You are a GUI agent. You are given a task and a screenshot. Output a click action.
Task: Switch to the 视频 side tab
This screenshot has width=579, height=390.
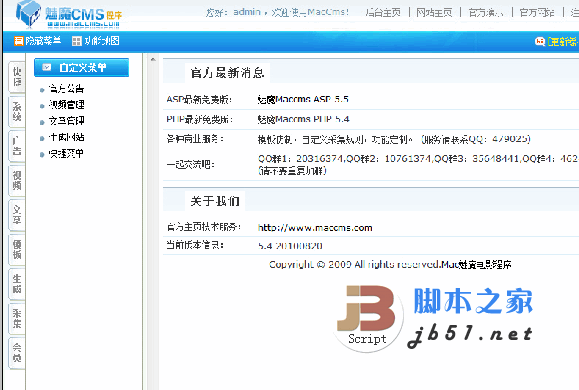point(17,181)
